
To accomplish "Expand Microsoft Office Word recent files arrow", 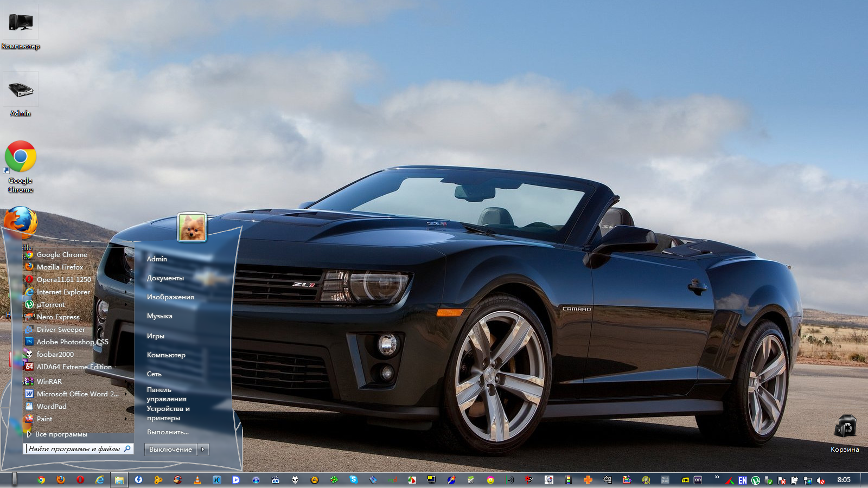I will click(x=126, y=394).
